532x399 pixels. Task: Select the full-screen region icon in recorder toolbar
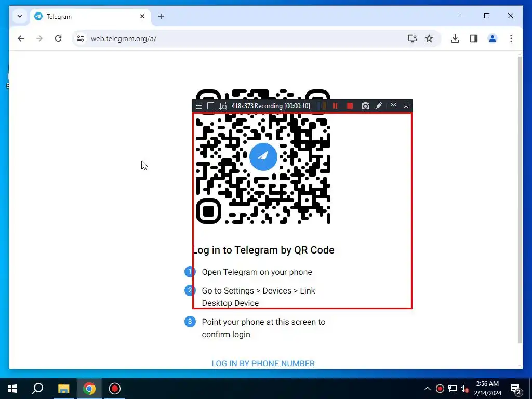point(210,106)
